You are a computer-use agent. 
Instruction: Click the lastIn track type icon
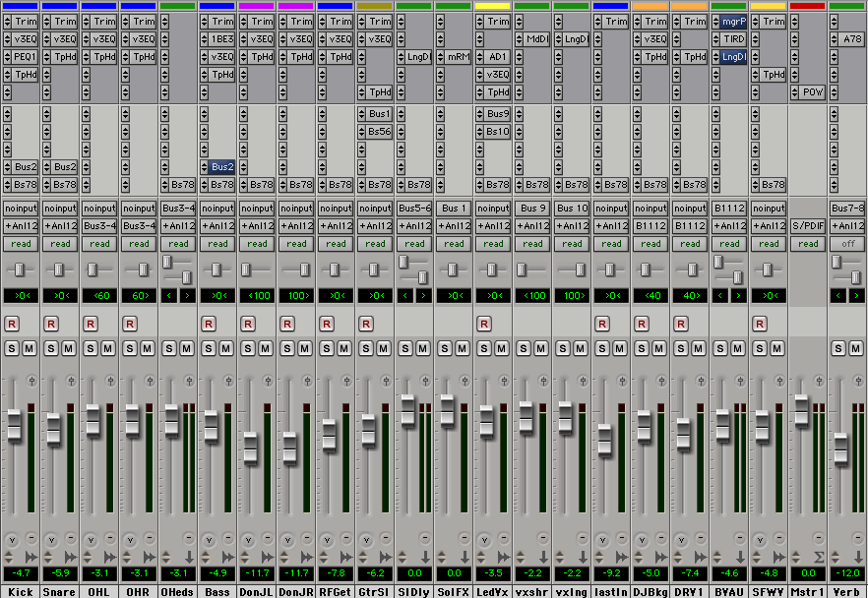pos(622,557)
